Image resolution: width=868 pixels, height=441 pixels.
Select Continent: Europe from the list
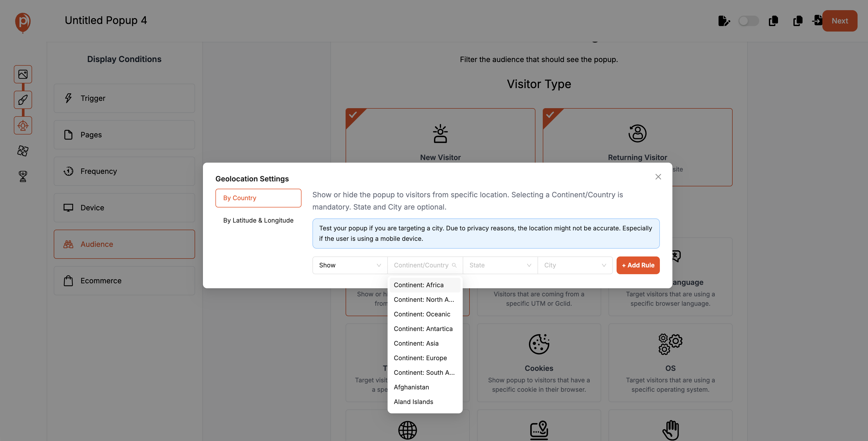pos(420,358)
